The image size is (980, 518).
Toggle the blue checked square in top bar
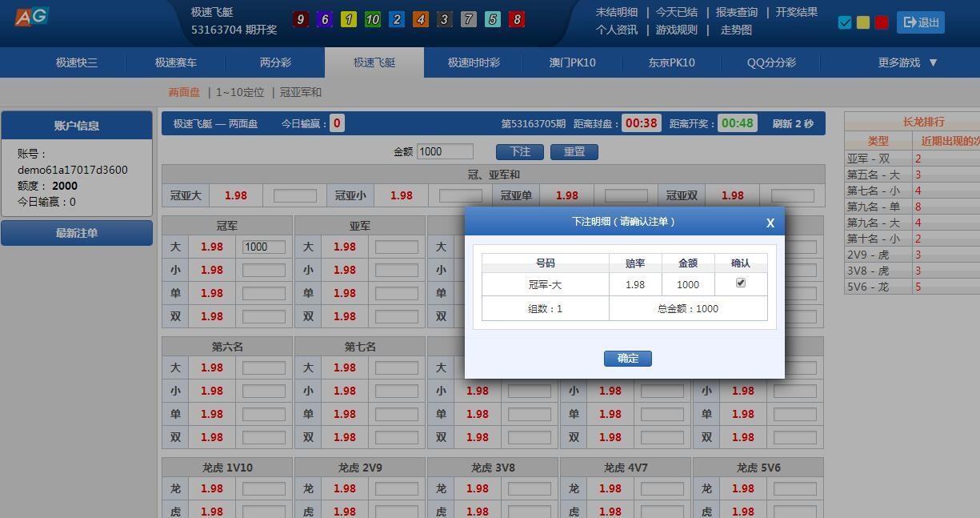[846, 22]
